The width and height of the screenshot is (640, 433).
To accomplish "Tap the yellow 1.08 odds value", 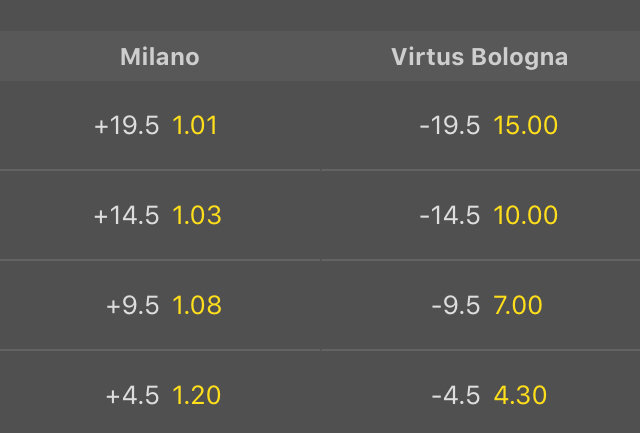I will [x=197, y=305].
